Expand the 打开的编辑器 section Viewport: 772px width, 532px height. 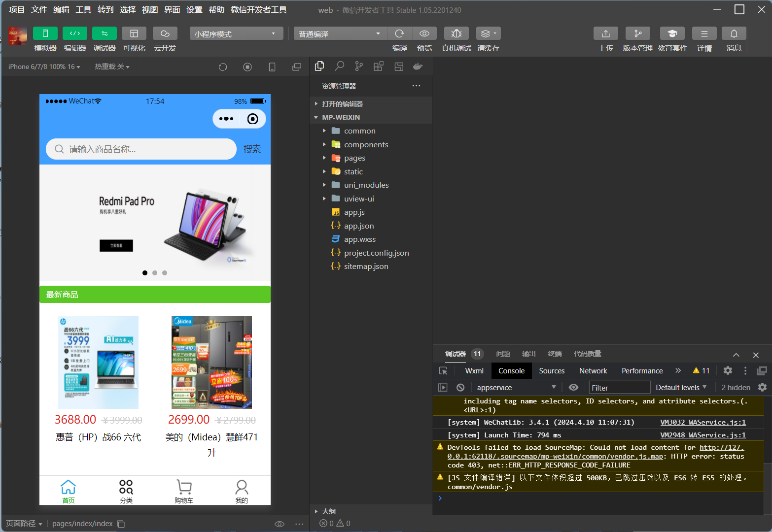click(371, 104)
